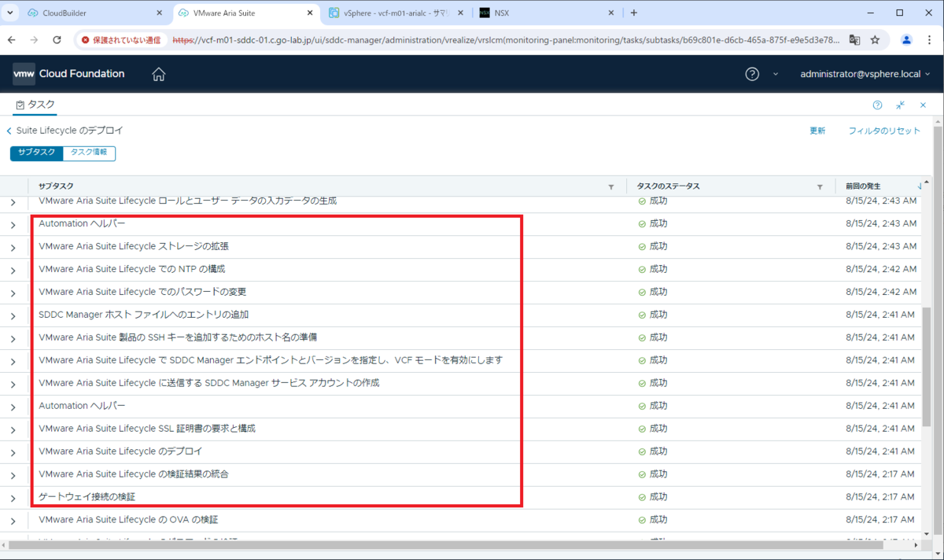This screenshot has height=560, width=944.
Task: Expand the ゲートウェイ接続の検証 row
Action: click(13, 498)
